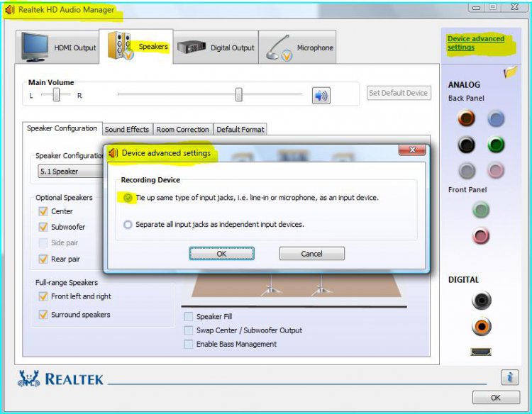Confirm Device advanced settings dialog with OK
The height and width of the screenshot is (414, 532).
[x=221, y=254]
